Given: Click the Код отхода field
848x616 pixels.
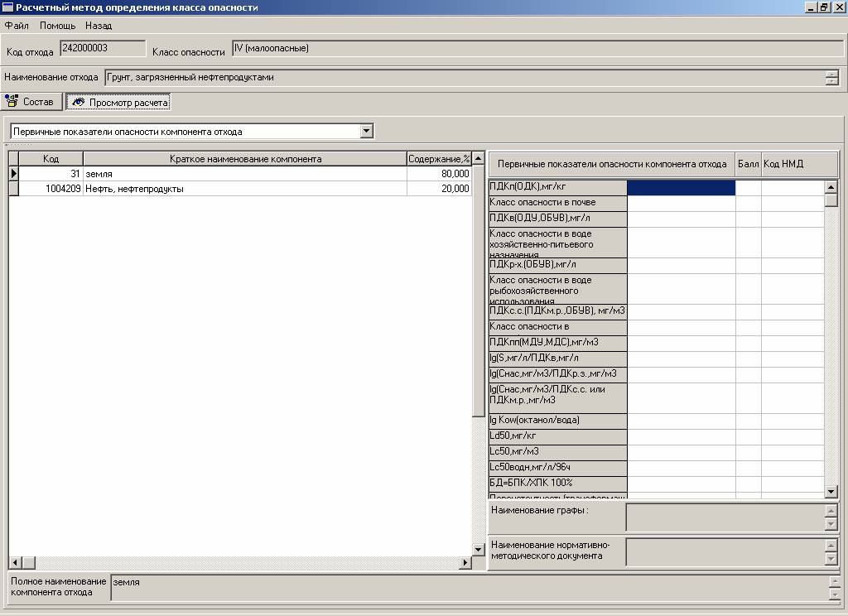Looking at the screenshot, I should pyautogui.click(x=103, y=49).
